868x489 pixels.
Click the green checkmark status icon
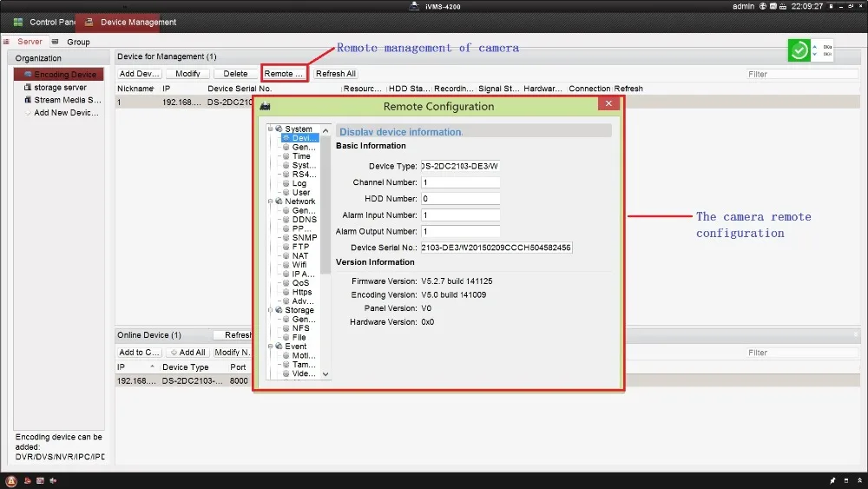pyautogui.click(x=799, y=50)
